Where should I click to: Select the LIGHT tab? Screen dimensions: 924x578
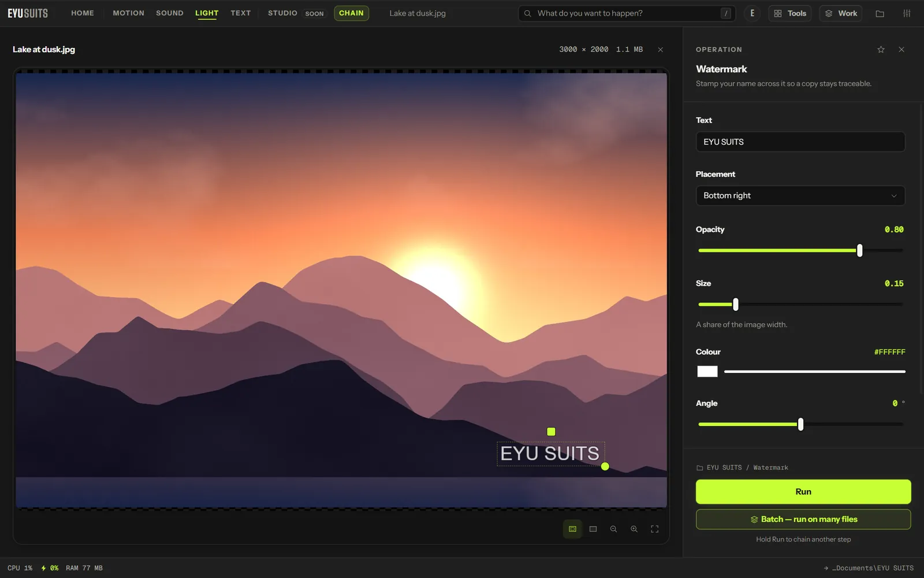point(207,13)
